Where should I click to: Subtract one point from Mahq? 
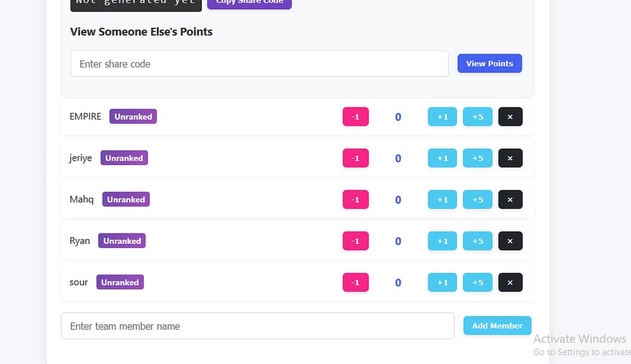click(x=356, y=200)
